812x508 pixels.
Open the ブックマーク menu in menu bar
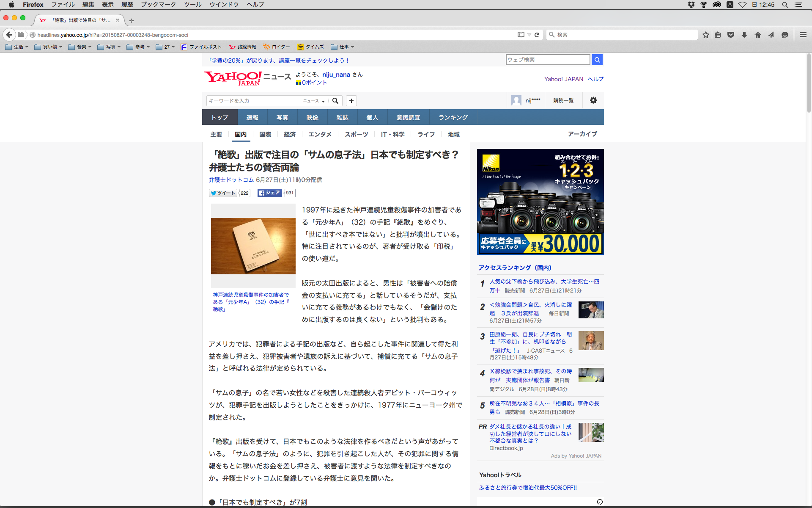pyautogui.click(x=158, y=4)
